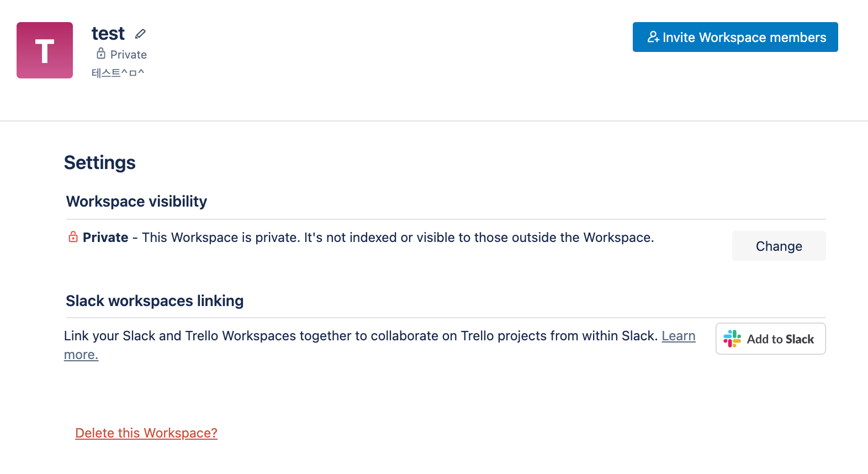Click the workspace name test

click(x=108, y=34)
